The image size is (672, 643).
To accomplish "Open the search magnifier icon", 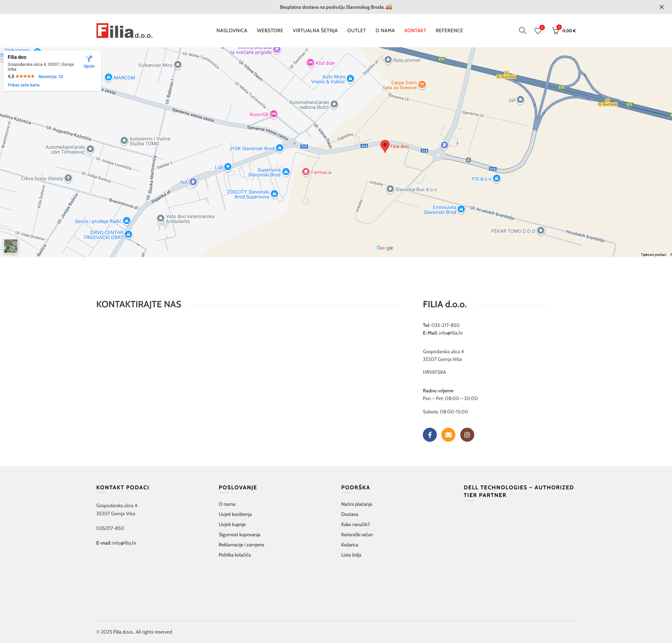I will pyautogui.click(x=522, y=30).
